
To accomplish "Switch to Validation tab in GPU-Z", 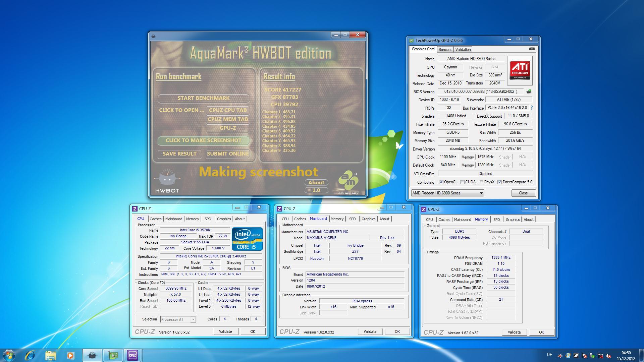I will 463,50.
